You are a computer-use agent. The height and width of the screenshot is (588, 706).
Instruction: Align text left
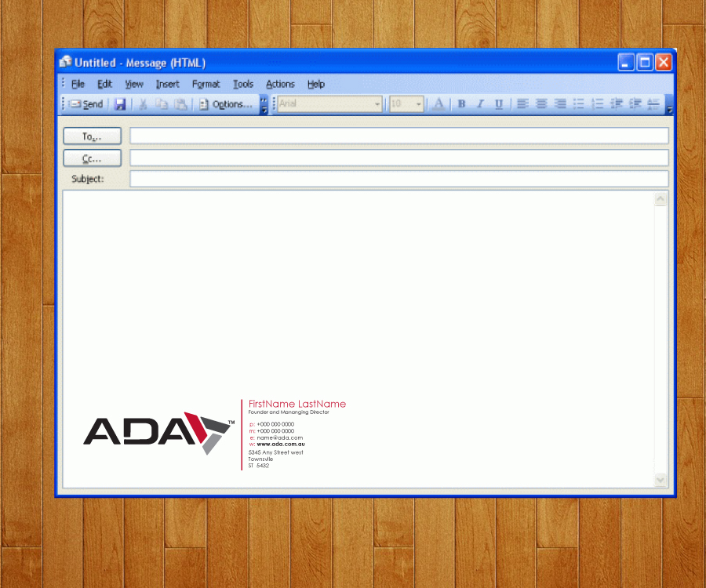(522, 104)
